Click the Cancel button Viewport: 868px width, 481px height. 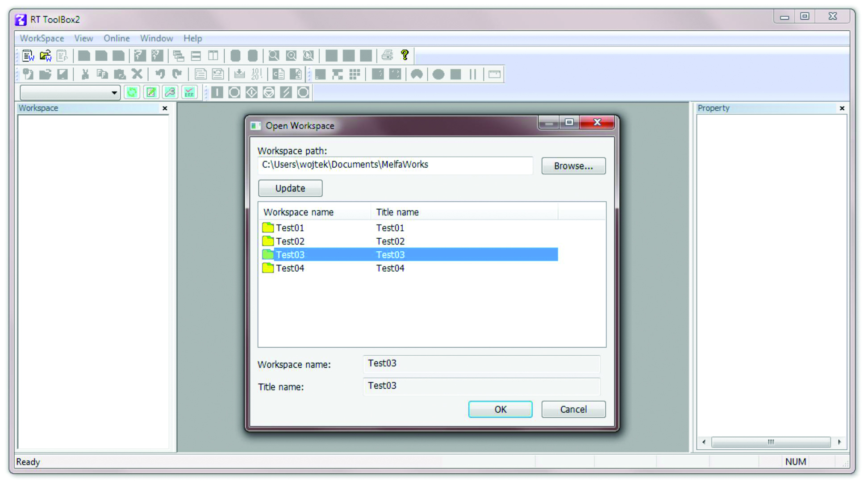pos(573,409)
